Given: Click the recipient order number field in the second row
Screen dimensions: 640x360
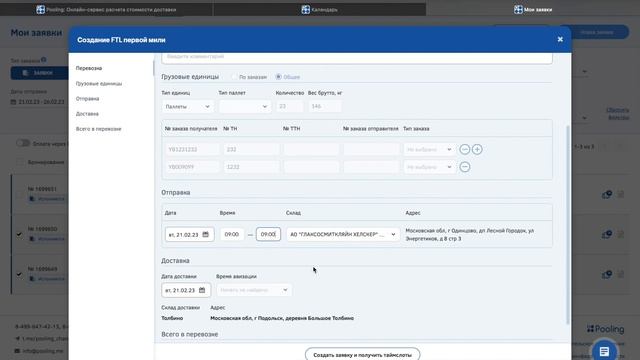Looking at the screenshot, I should 192,167.
